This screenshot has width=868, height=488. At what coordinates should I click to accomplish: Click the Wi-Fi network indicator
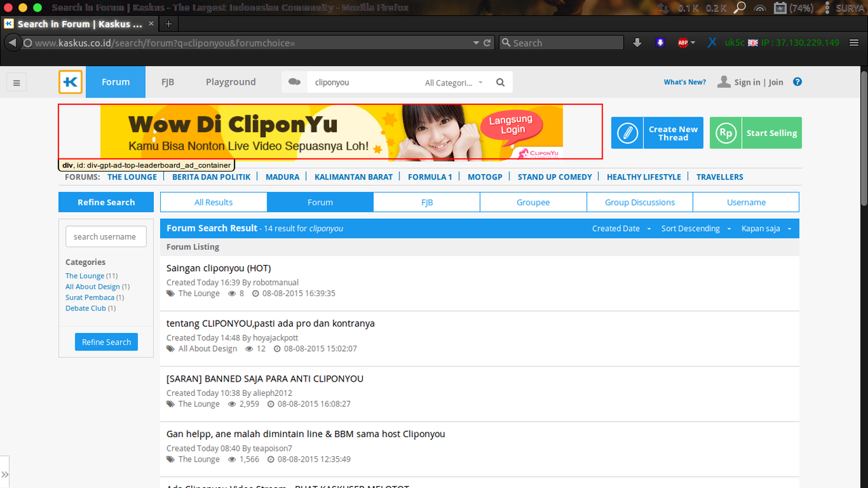[760, 8]
